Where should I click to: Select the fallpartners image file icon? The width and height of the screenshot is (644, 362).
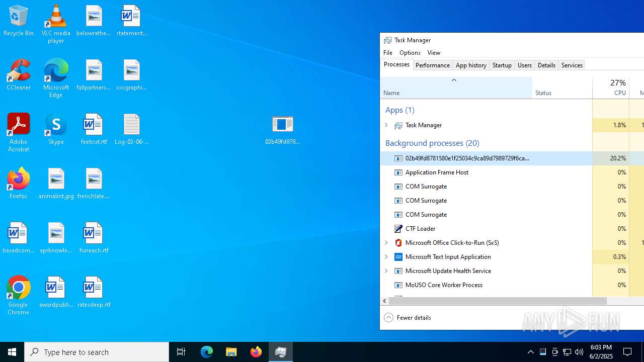coord(94,75)
